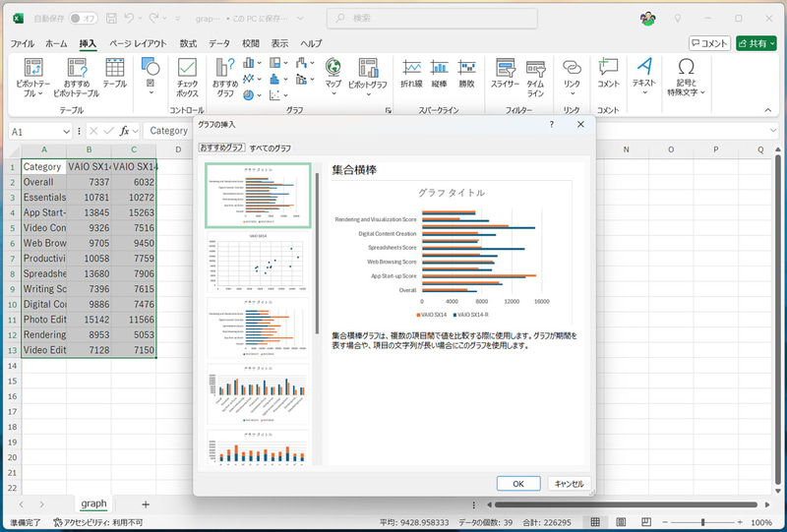The image size is (787, 532).
Task: Open the Share (共有) dropdown button
Action: (756, 43)
